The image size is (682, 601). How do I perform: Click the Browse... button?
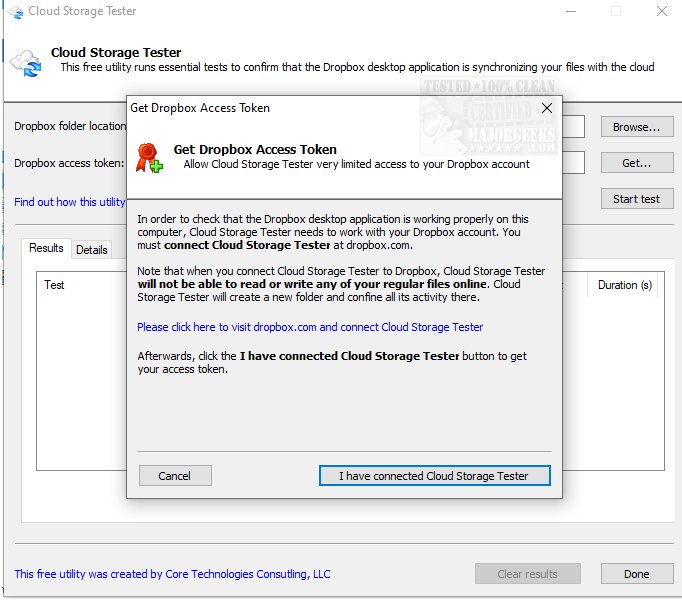[636, 127]
